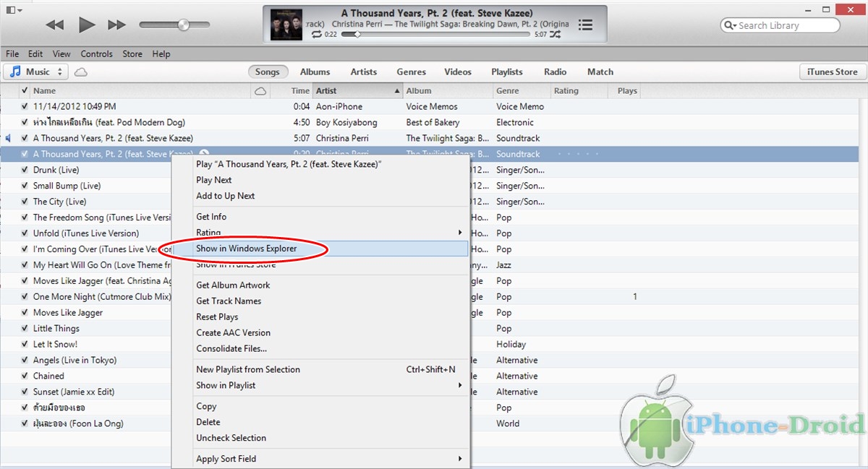
Task: Uncheck the Little Things checkbox
Action: coord(25,328)
